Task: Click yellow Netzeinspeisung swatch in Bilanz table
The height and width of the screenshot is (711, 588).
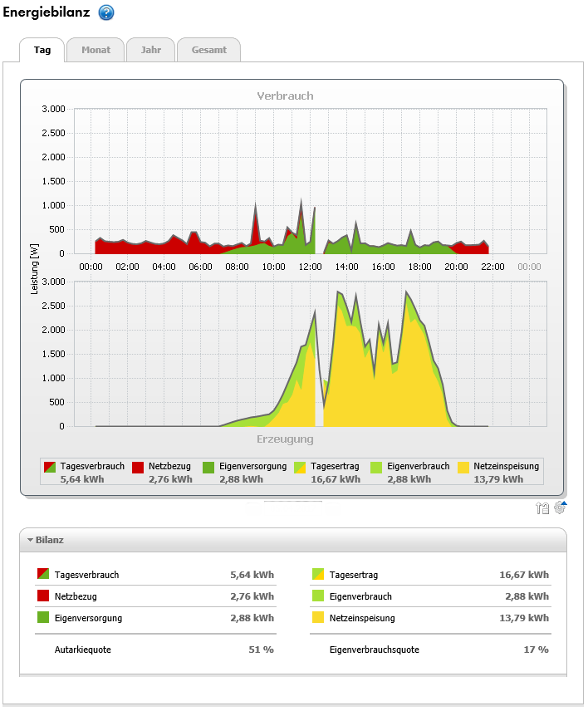Action: click(x=318, y=618)
